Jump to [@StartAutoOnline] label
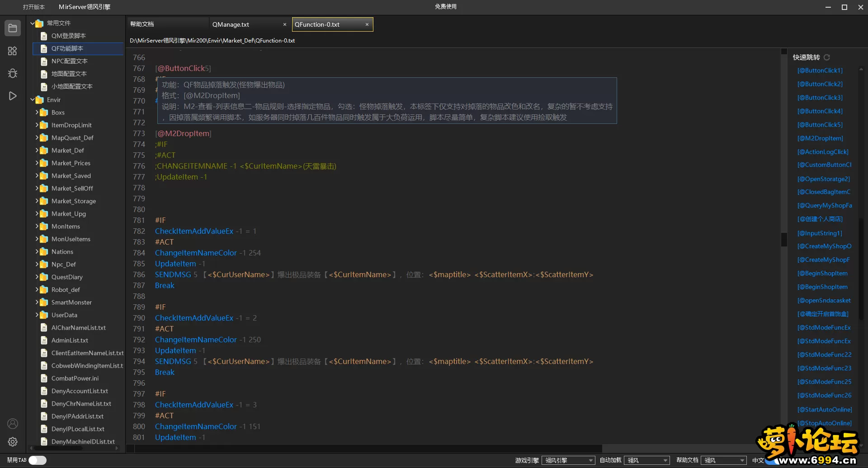Screen dimensions: 868x468 coord(825,410)
